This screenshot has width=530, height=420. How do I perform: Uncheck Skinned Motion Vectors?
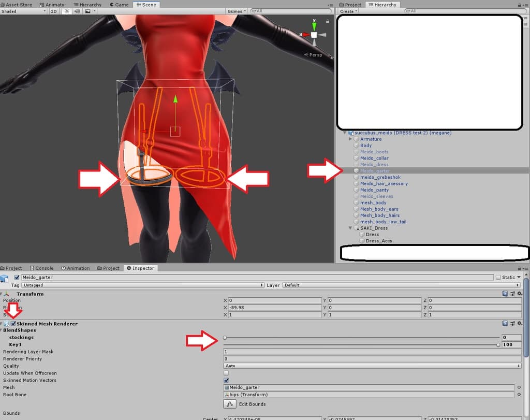coord(226,380)
